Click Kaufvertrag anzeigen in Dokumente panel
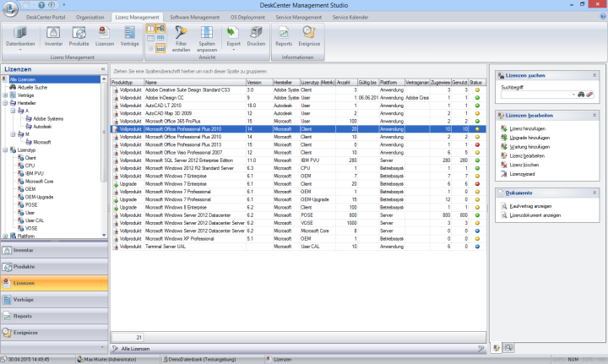The image size is (608, 364). point(532,204)
